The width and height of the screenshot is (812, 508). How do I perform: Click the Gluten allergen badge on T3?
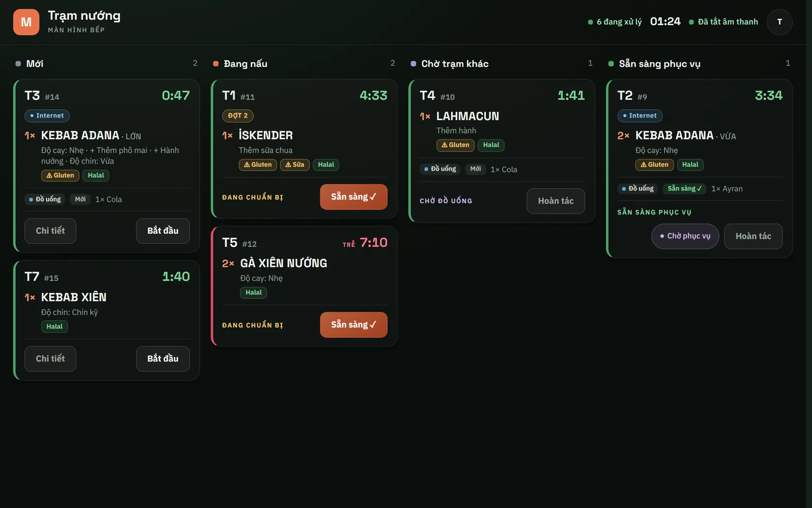(x=60, y=176)
